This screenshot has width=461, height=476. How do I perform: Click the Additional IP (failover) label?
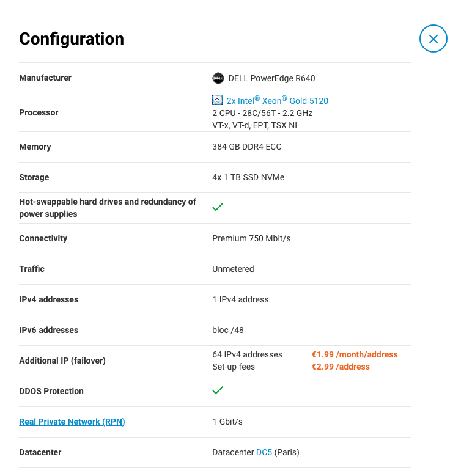pyautogui.click(x=62, y=361)
